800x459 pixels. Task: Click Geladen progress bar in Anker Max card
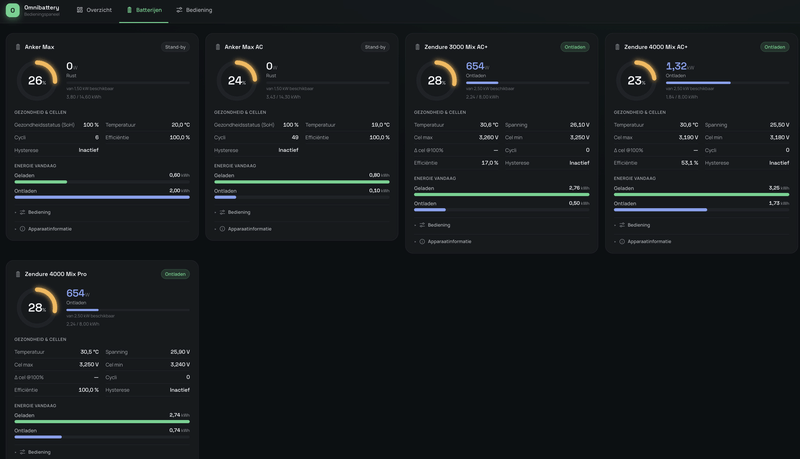102,182
